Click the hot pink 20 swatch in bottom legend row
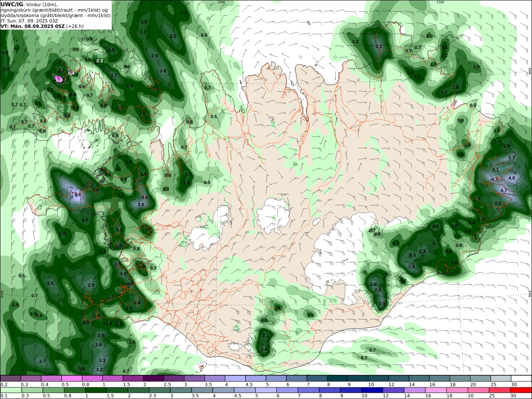Image resolution: width=532 pixels, height=399 pixels. pyautogui.click(x=479, y=390)
